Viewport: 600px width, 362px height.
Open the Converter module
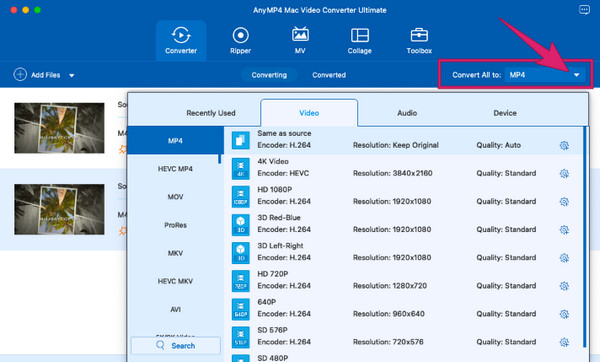[181, 41]
